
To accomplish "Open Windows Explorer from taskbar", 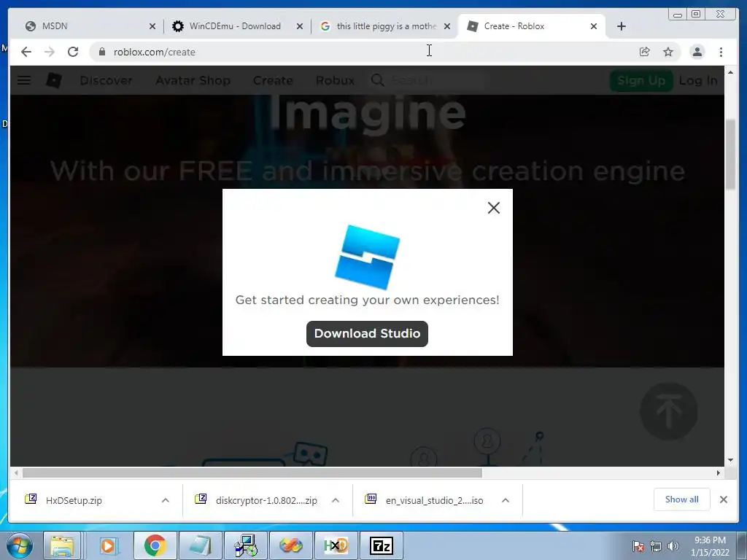I will (x=62, y=545).
